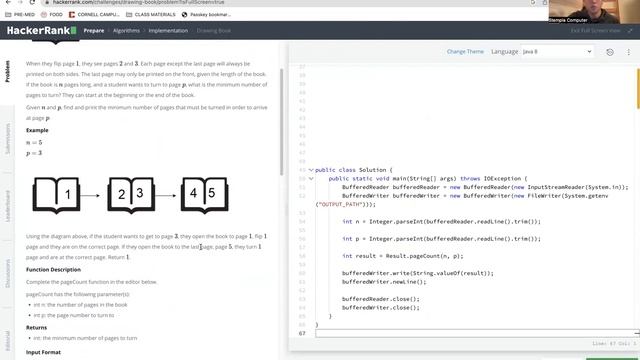Click the 'int result = Result.pageCount(n, p);' line
The image size is (640, 360).
[402, 256]
